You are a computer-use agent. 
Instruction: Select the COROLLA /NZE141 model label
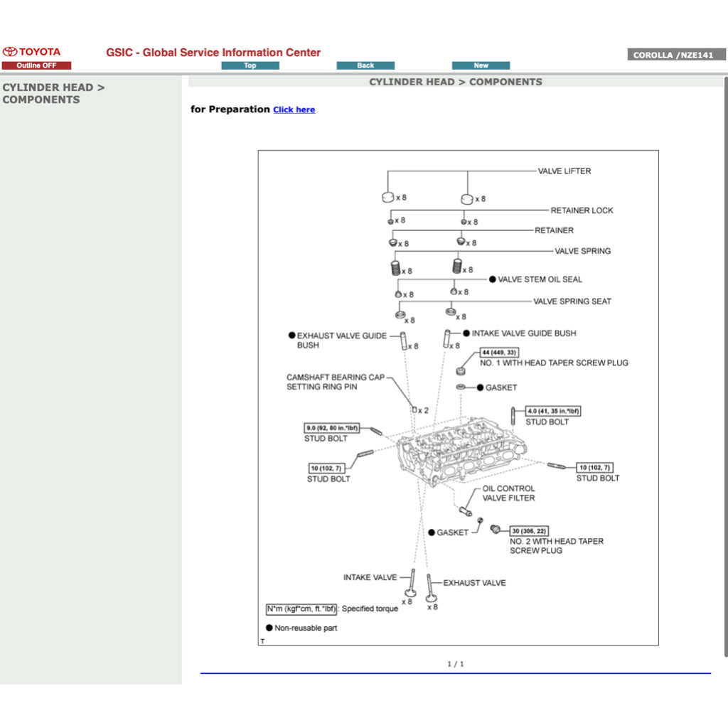(676, 55)
